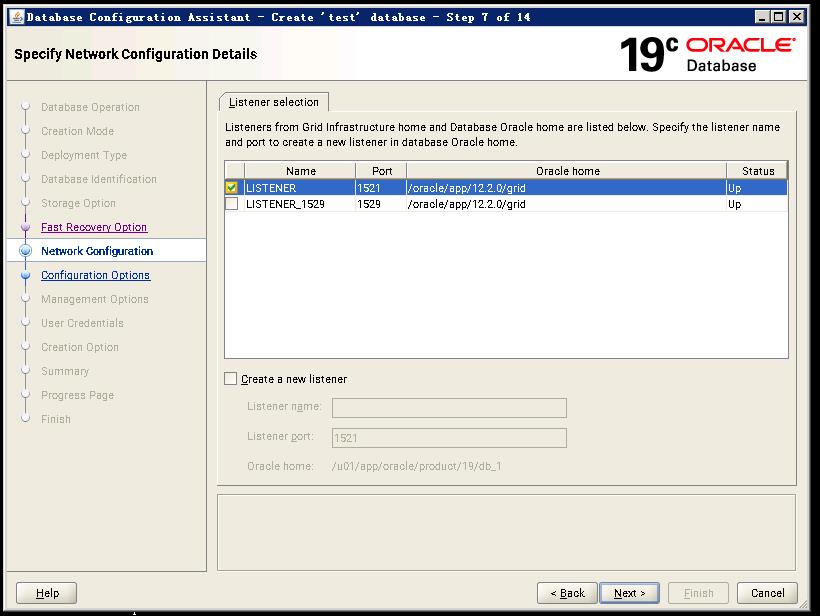Click Deployment Type step in sidebar
Screen dimensions: 820x616
84,155
